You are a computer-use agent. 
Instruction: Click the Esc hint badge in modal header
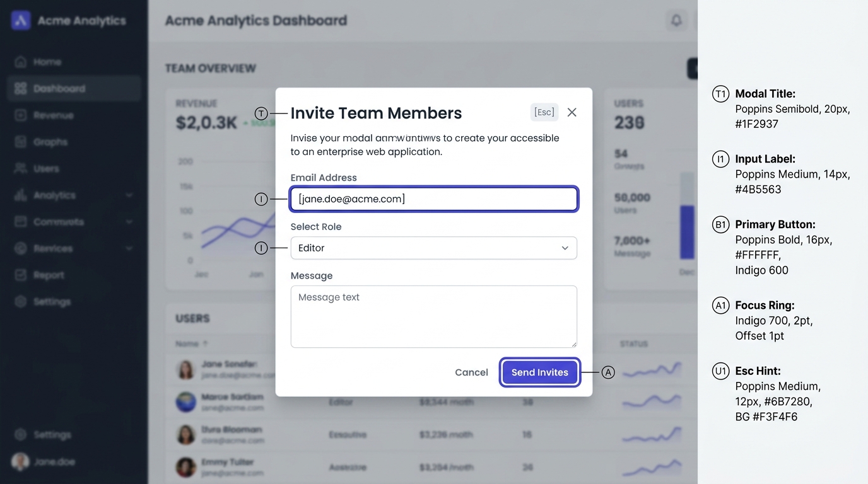(544, 112)
